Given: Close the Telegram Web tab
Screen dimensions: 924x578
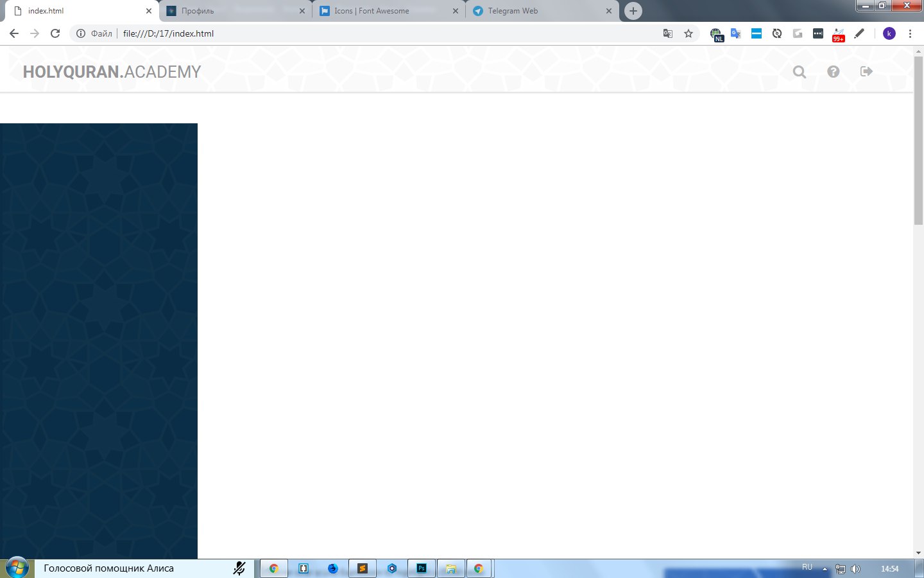Looking at the screenshot, I should [609, 11].
